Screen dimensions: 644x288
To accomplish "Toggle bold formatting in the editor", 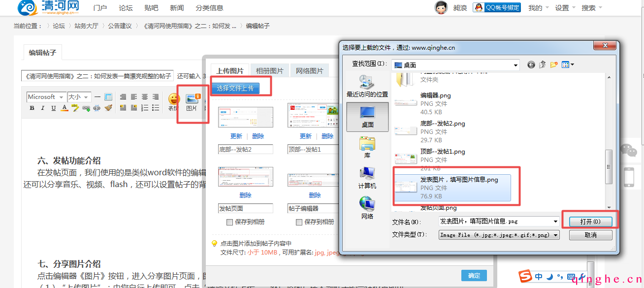I will point(32,108).
